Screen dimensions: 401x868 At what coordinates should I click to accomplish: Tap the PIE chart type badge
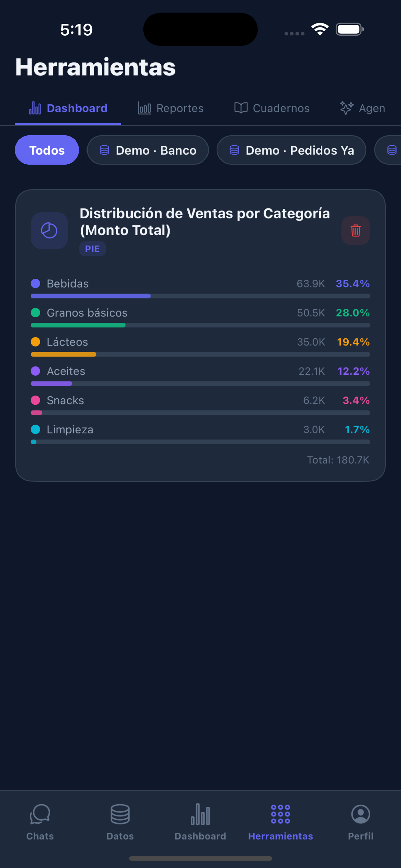click(x=92, y=249)
